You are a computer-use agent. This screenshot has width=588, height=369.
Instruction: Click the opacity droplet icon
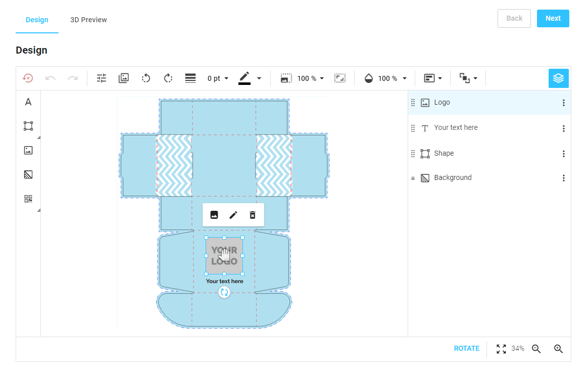369,78
